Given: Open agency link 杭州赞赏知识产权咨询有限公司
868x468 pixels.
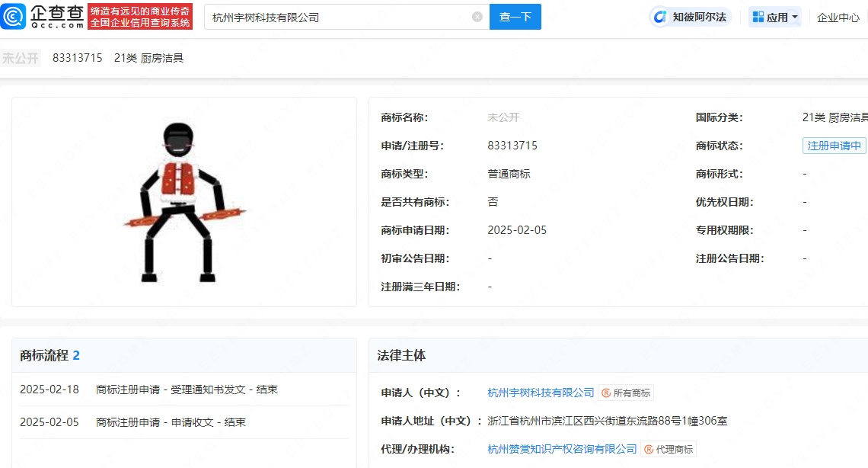Looking at the screenshot, I should point(562,449).
